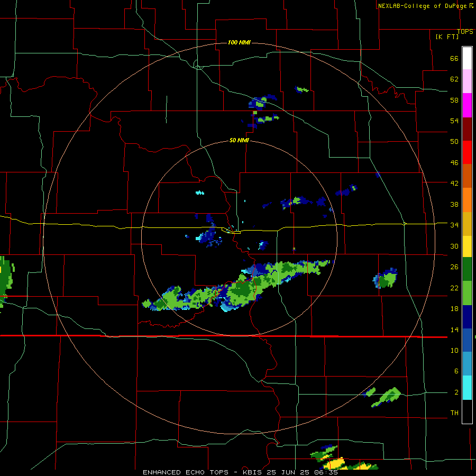This screenshot has height=476, width=476.
Task: Click the magenta 58 kft legend swatch
Action: [467, 105]
